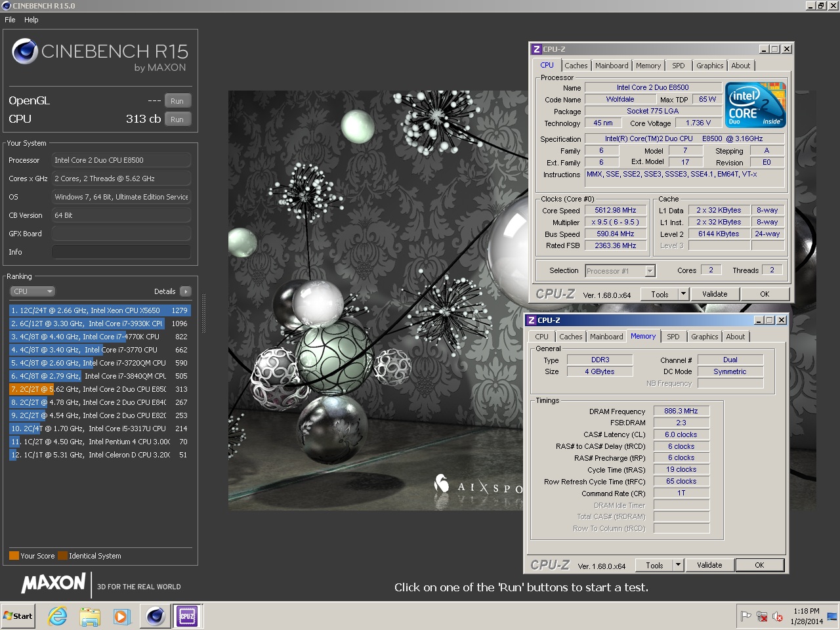The height and width of the screenshot is (630, 840).
Task: Click the Show desktop tray icon
Action: [832, 616]
